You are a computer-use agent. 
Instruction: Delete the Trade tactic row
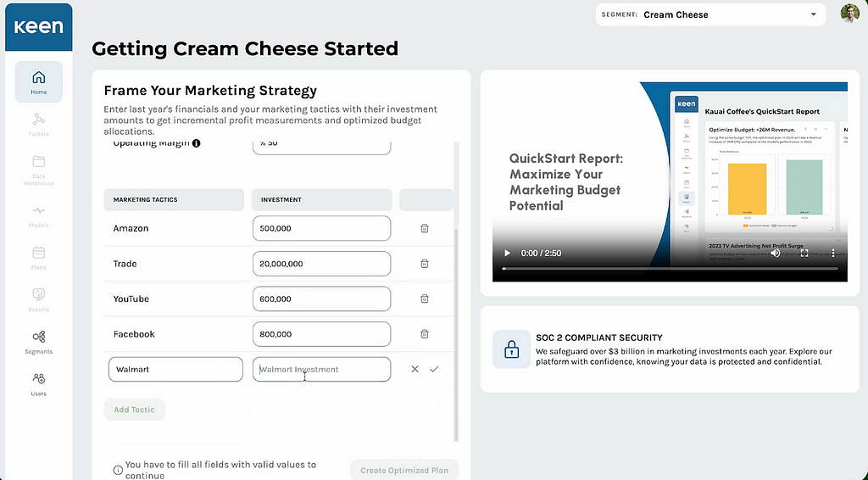[425, 264]
